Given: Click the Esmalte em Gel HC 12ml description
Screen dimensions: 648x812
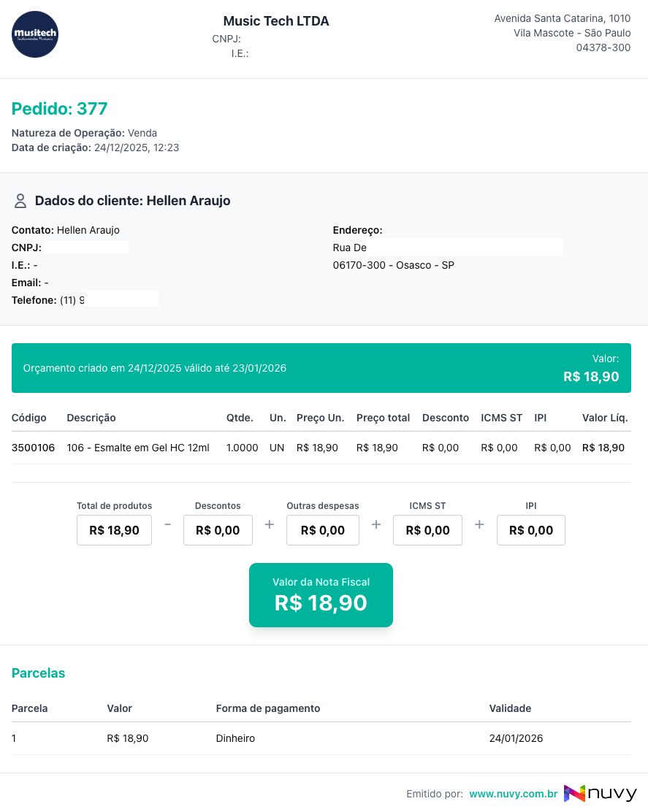Looking at the screenshot, I should (138, 448).
